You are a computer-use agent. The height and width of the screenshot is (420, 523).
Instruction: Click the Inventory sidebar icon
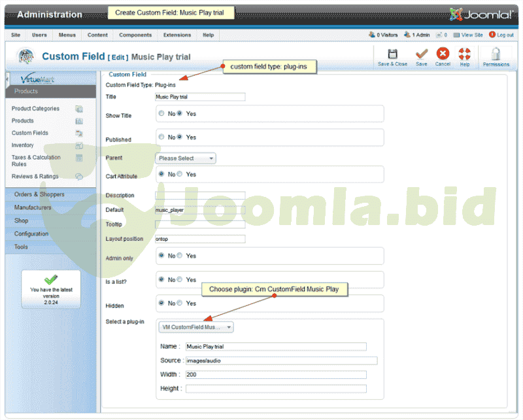tap(79, 145)
